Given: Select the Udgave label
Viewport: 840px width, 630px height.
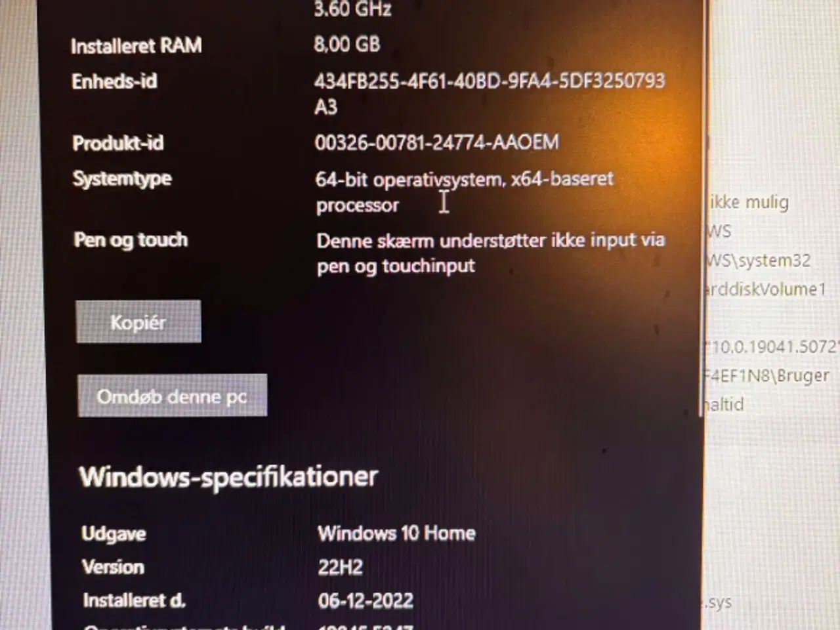Looking at the screenshot, I should [x=114, y=534].
